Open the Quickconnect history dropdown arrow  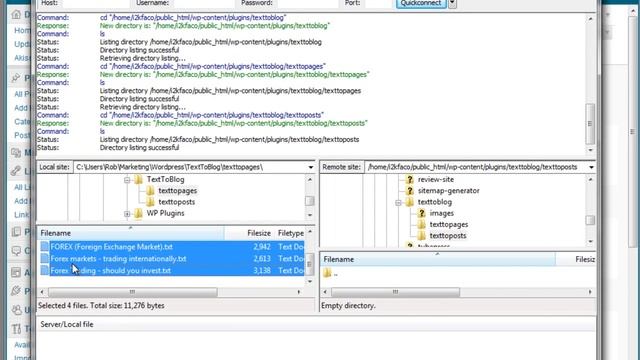point(452,3)
